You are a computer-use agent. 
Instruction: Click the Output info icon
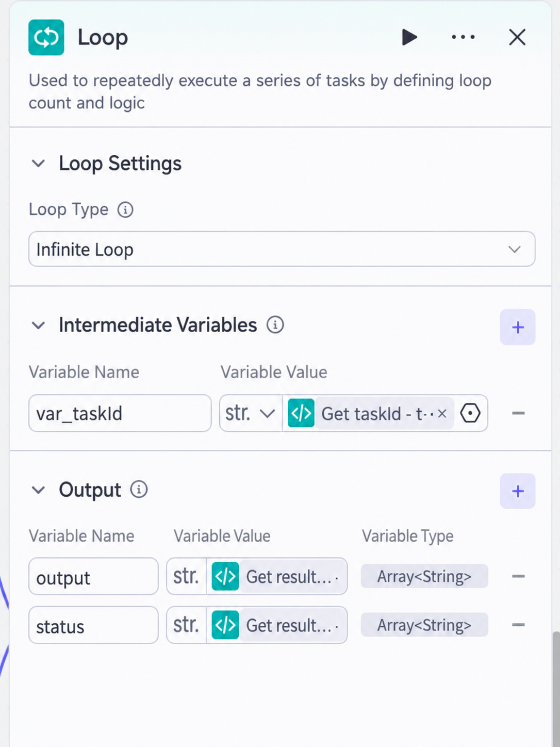(x=139, y=489)
